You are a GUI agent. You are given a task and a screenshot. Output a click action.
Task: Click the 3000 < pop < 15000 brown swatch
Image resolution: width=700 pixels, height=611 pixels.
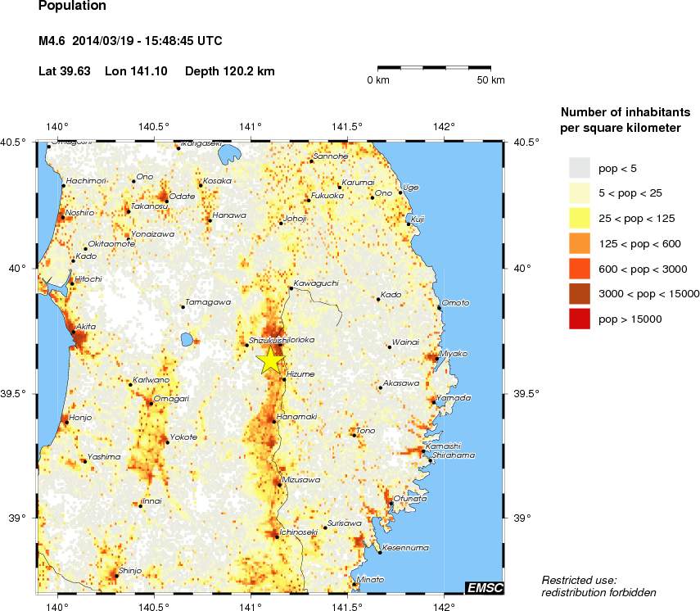(x=579, y=293)
